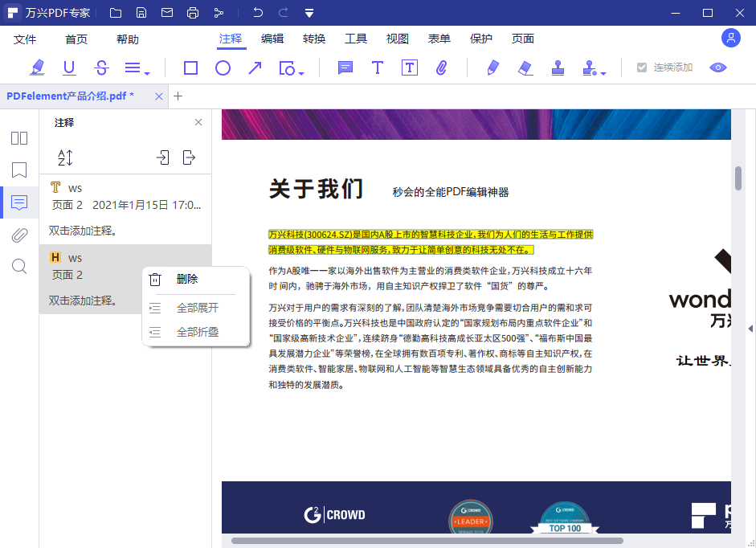756x548 pixels.
Task: Redo the last undone action
Action: (x=284, y=13)
